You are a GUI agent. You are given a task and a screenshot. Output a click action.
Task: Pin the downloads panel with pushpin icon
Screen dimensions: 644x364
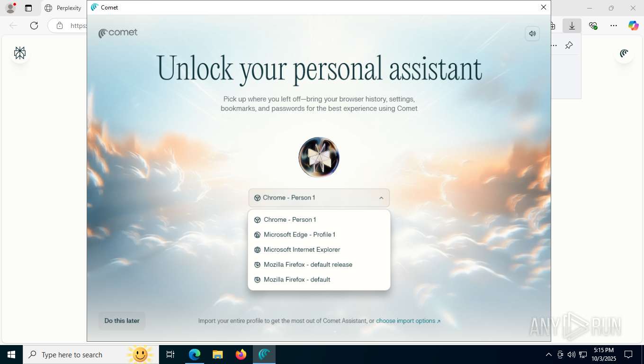[x=569, y=45]
